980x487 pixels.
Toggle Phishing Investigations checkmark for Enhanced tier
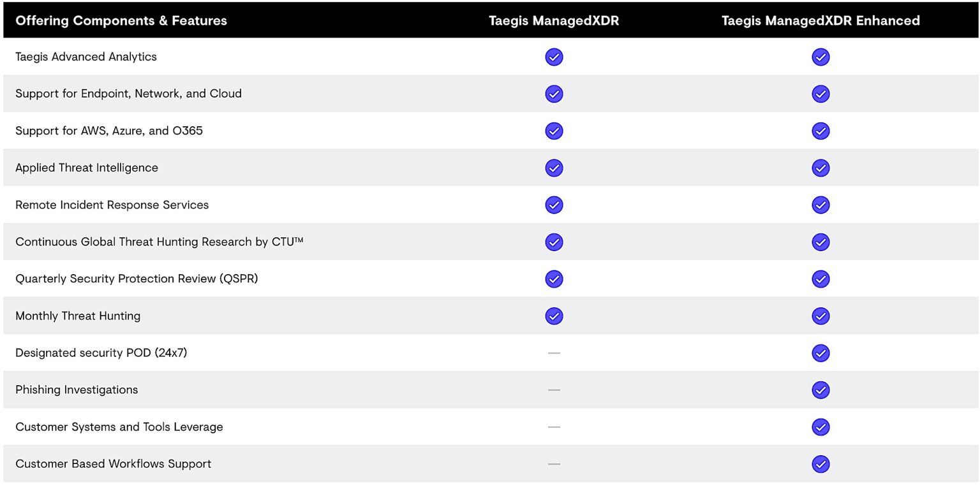point(820,389)
